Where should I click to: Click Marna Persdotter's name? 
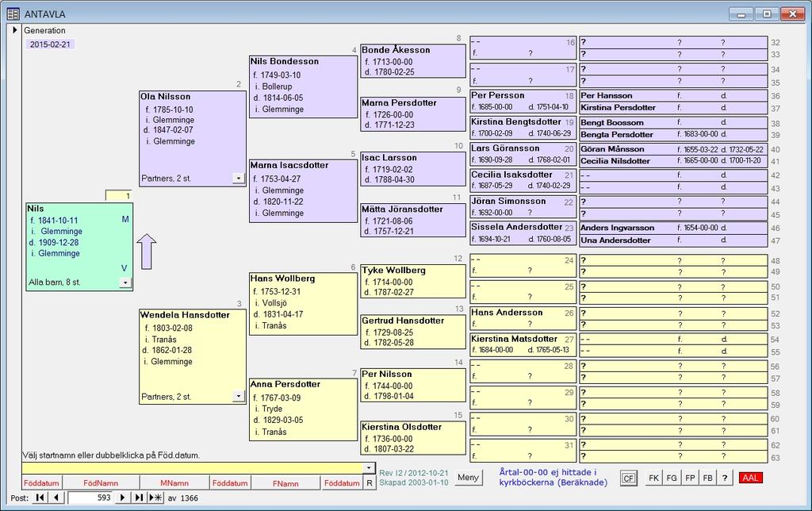point(399,102)
